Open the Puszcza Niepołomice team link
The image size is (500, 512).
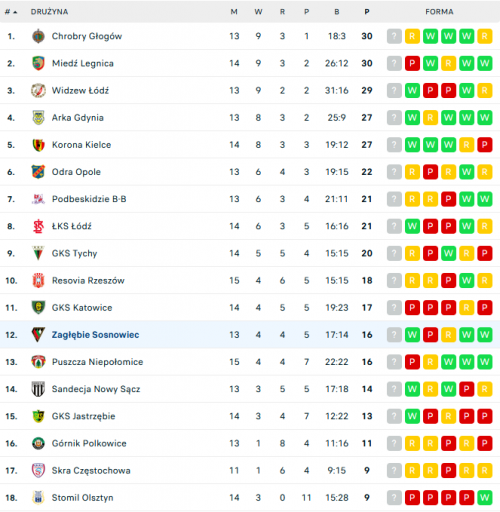pos(97,362)
